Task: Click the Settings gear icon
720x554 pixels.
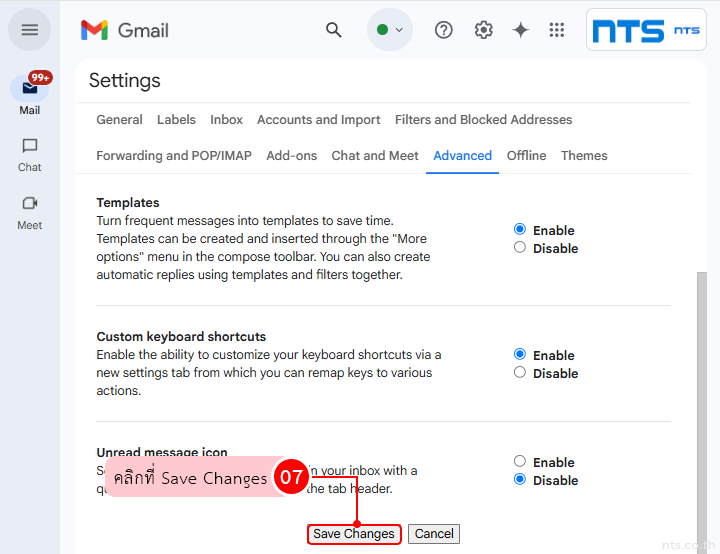Action: pos(484,30)
